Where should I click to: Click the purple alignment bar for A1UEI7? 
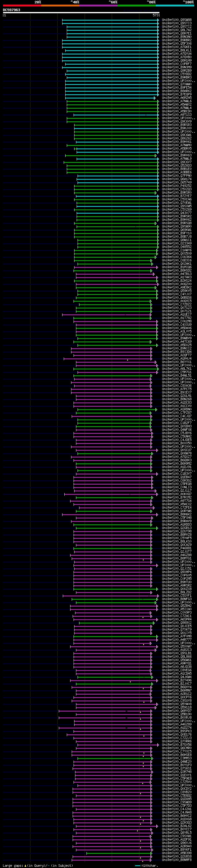(107, 315)
